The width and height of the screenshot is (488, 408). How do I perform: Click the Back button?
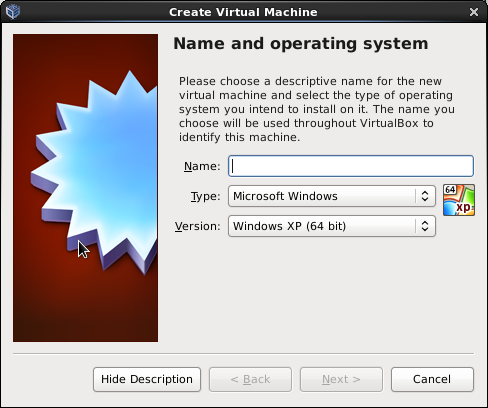pos(250,379)
